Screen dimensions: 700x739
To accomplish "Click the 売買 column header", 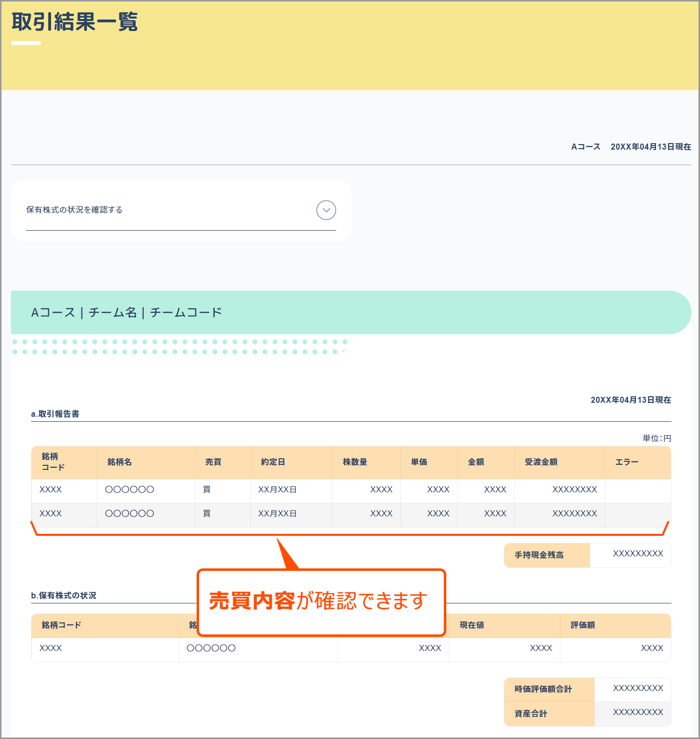I will click(x=213, y=462).
